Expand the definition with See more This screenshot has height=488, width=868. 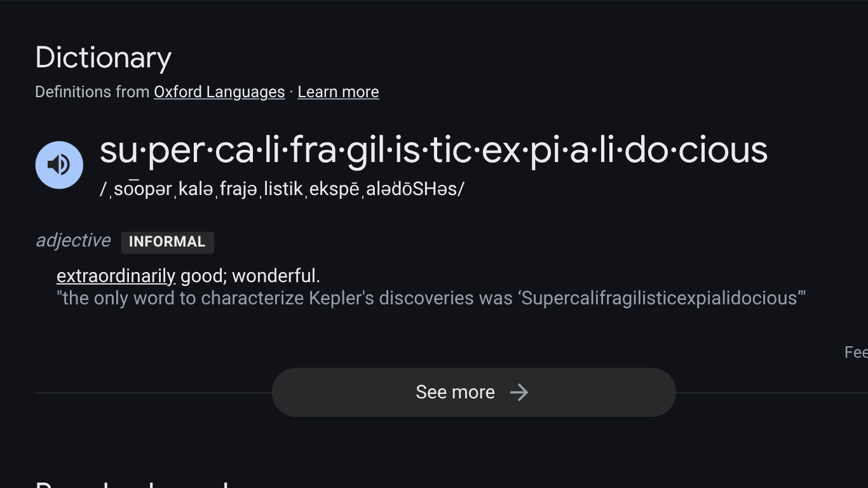coord(455,392)
